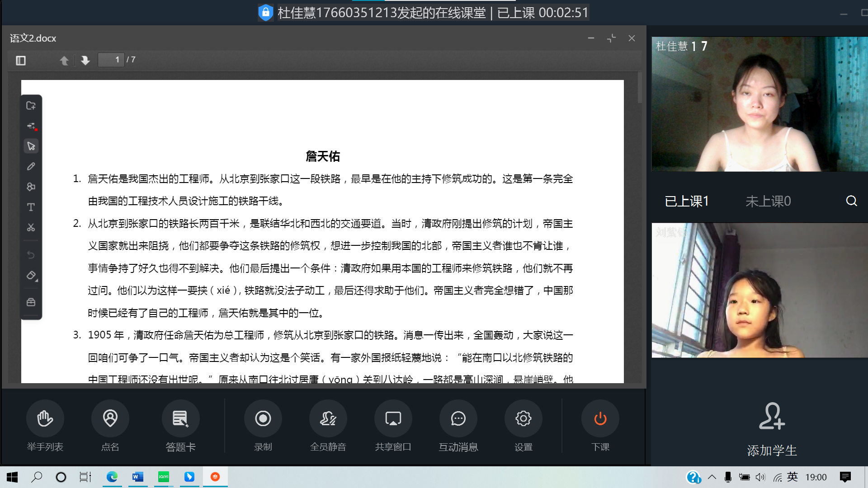Open 设置 settings gear
The image size is (868, 488).
coord(523,426)
